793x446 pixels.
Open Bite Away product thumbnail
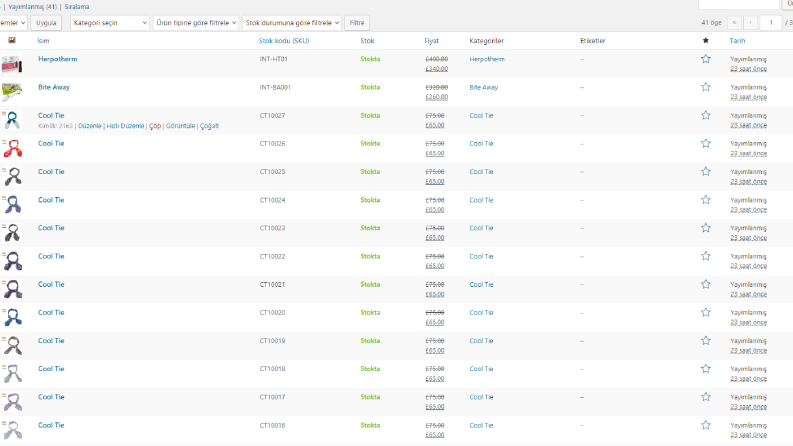coord(12,92)
